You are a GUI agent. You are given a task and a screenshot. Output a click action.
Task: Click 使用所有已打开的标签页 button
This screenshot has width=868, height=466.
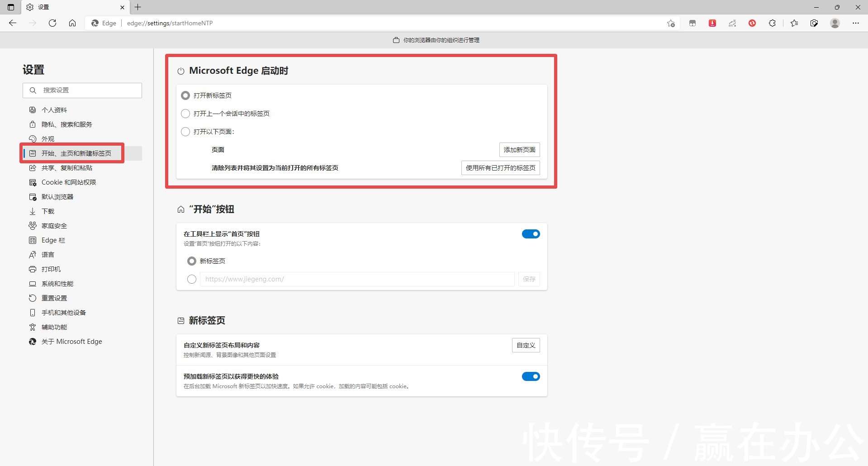tap(501, 168)
